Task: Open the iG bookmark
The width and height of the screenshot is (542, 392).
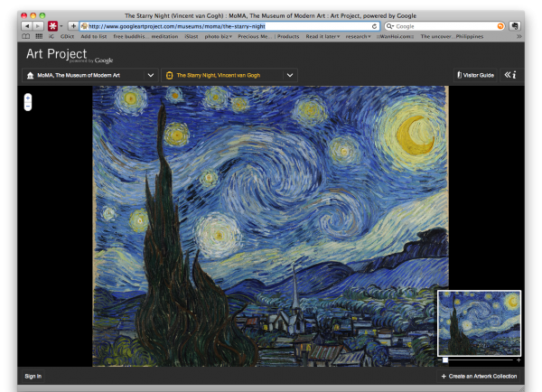Action: 51,36
